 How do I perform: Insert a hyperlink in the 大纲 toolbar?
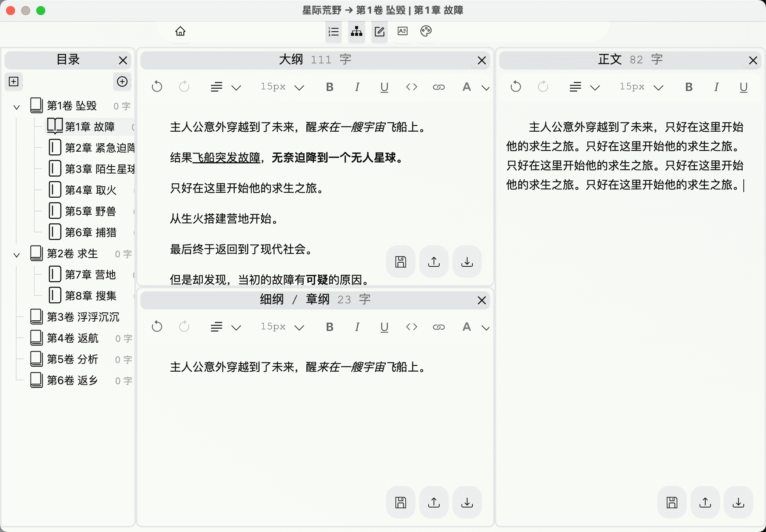(439, 87)
